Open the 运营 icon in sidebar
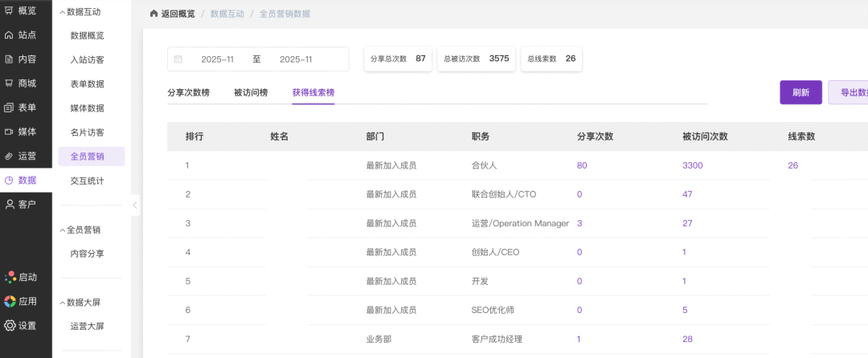The height and width of the screenshot is (358, 868). coord(9,156)
